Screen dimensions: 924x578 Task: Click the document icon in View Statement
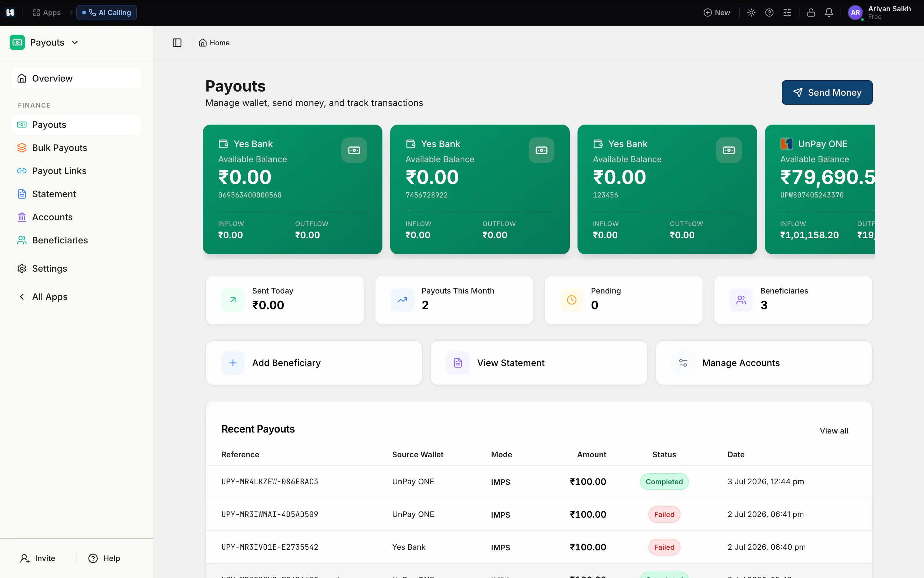458,363
